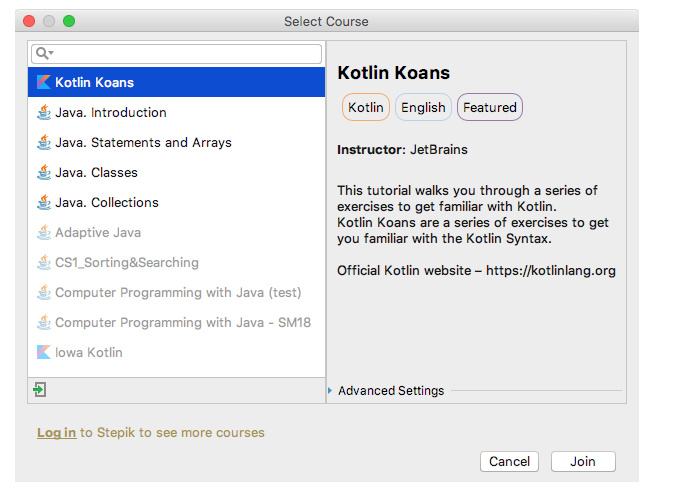Select Computer Programming with Java - SM18
The width and height of the screenshot is (700, 501).
[x=176, y=321]
